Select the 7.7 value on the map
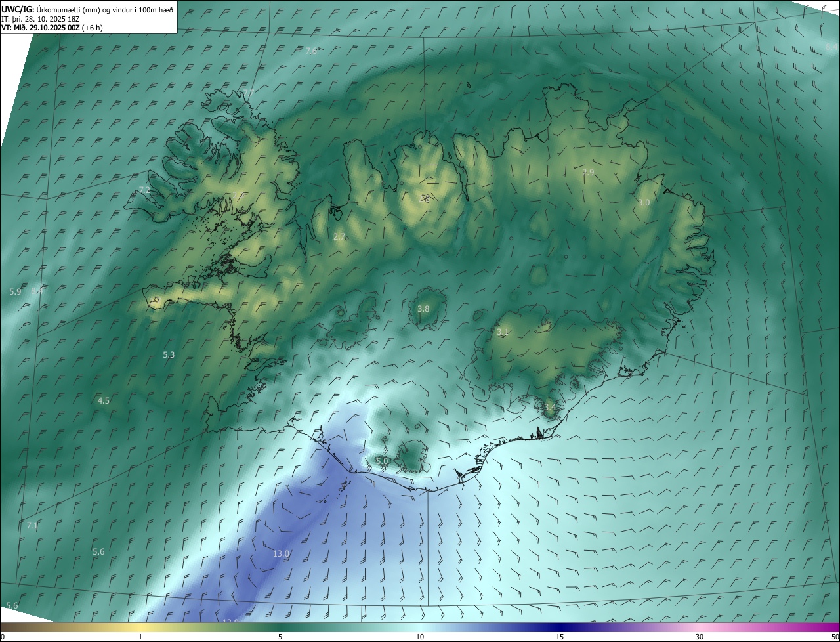840x642 pixels. 249,93
